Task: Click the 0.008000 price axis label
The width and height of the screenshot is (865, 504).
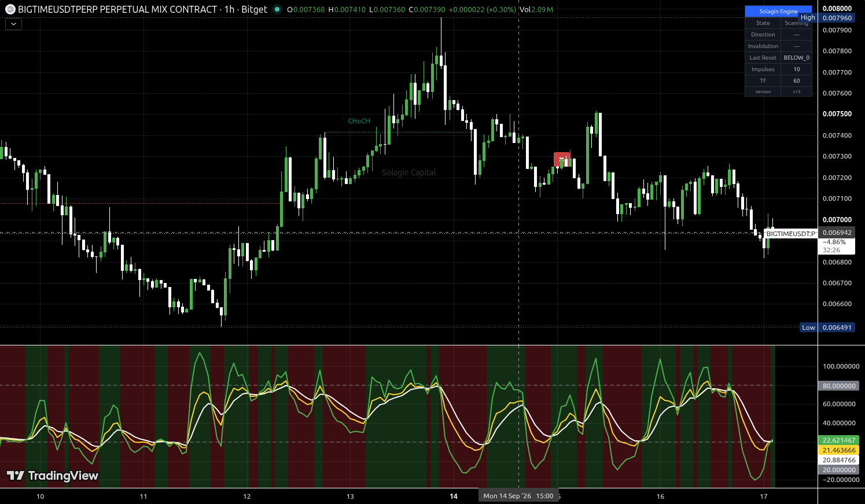Action: [x=837, y=9]
